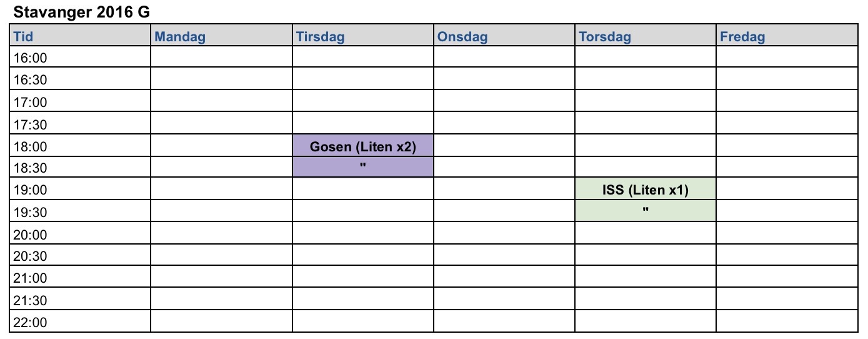Click the Tirsdag header cell
The image size is (868, 339).
(x=362, y=36)
